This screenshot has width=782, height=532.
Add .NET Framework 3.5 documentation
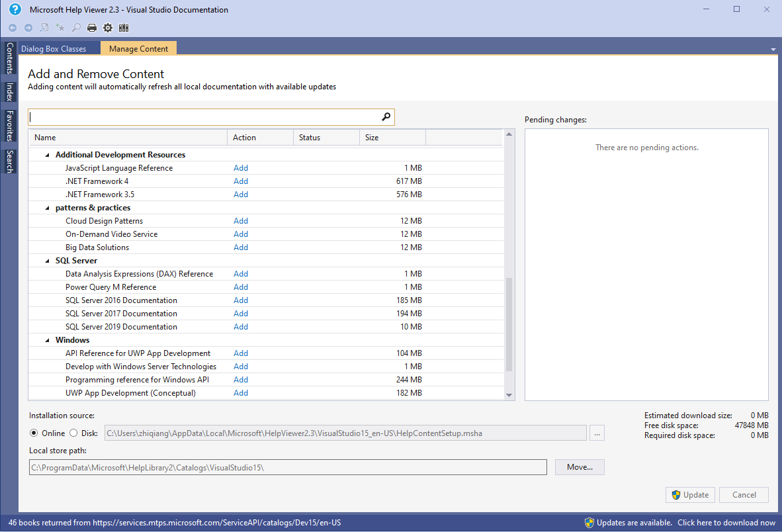tap(241, 195)
